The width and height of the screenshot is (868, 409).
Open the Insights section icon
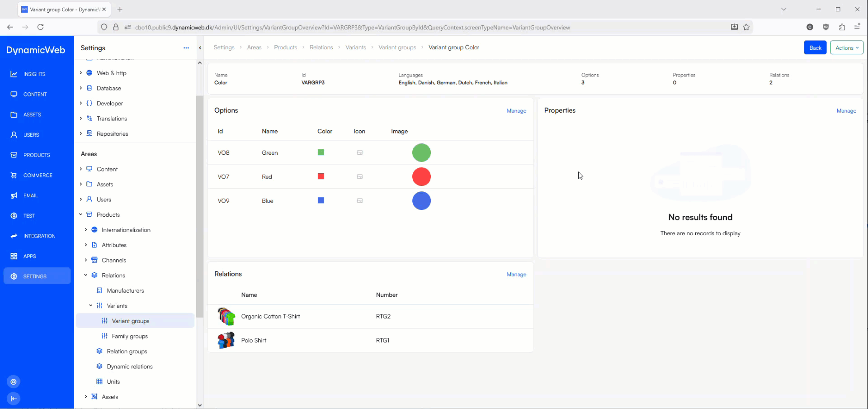tap(14, 74)
